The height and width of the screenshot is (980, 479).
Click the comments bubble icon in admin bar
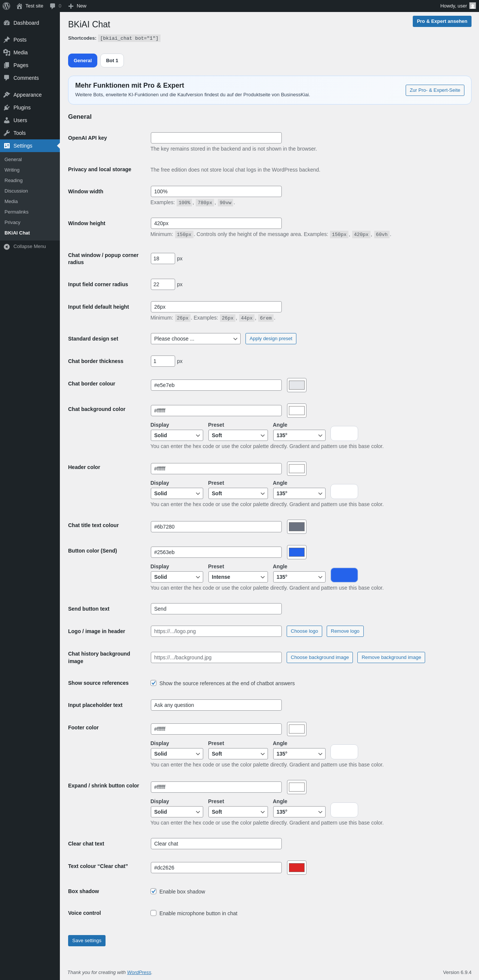coord(52,6)
